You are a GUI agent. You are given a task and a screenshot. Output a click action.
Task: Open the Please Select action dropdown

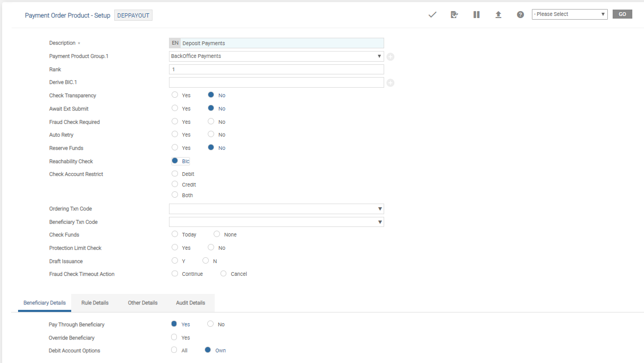569,14
